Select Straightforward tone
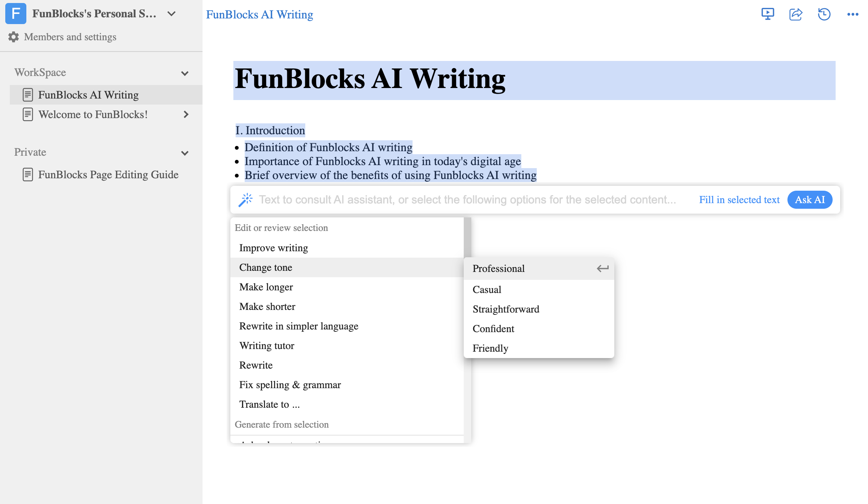Image resolution: width=868 pixels, height=504 pixels. click(x=539, y=309)
